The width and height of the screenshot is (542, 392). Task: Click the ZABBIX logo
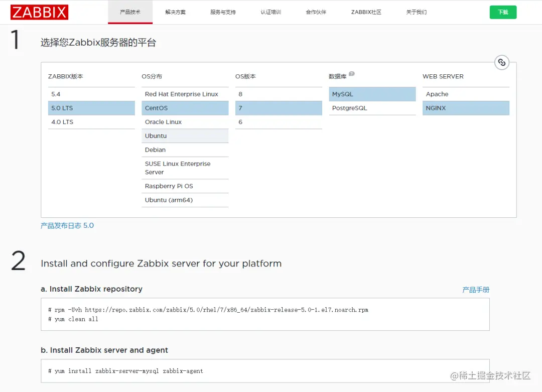pos(39,12)
